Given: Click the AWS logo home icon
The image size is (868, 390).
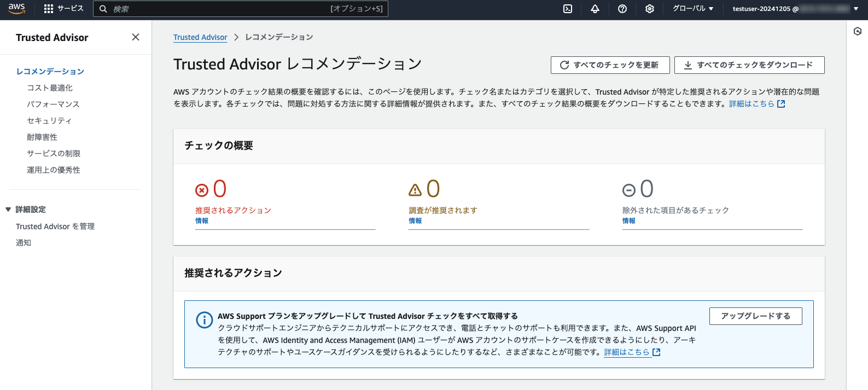Looking at the screenshot, I should click(16, 9).
